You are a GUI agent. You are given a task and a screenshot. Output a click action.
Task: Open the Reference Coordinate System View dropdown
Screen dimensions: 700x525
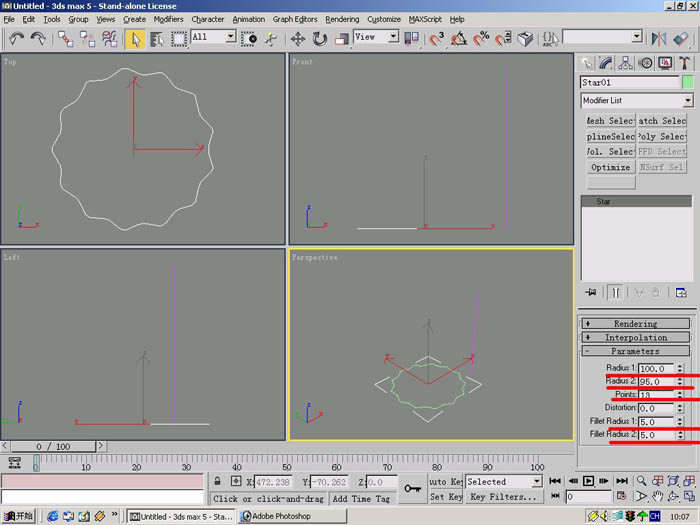[393, 36]
